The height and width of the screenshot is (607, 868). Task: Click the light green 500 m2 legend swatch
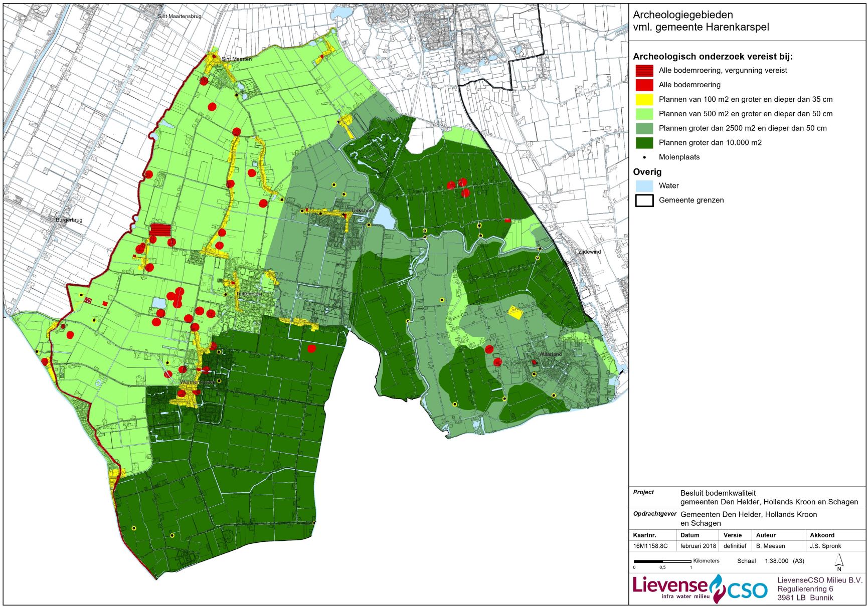click(x=644, y=114)
